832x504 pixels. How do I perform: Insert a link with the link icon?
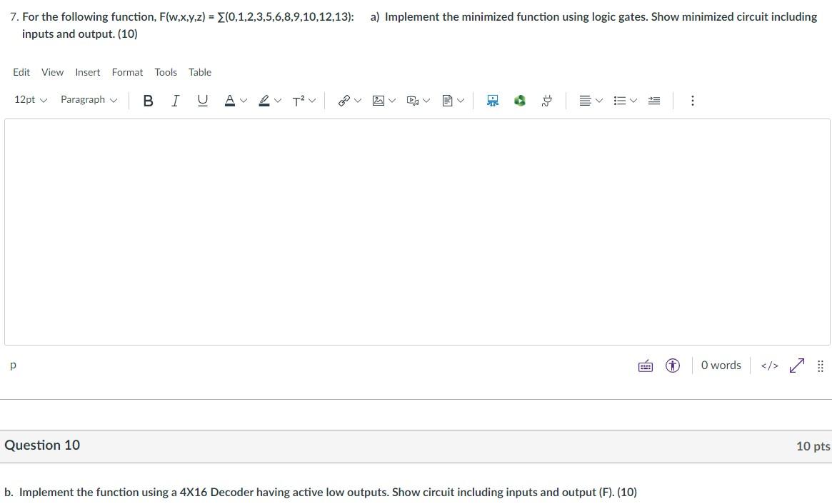click(345, 100)
